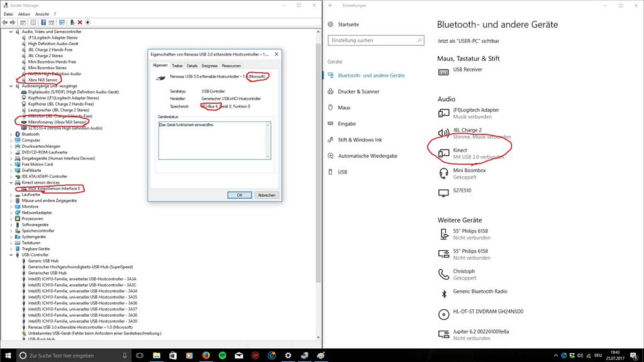Click the Cortana microphone icon

(x=125, y=356)
